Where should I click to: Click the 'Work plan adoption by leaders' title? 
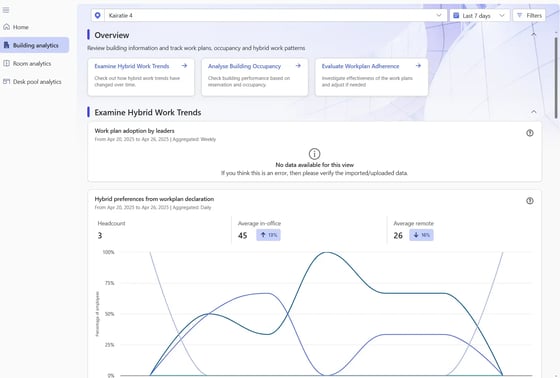pos(134,131)
